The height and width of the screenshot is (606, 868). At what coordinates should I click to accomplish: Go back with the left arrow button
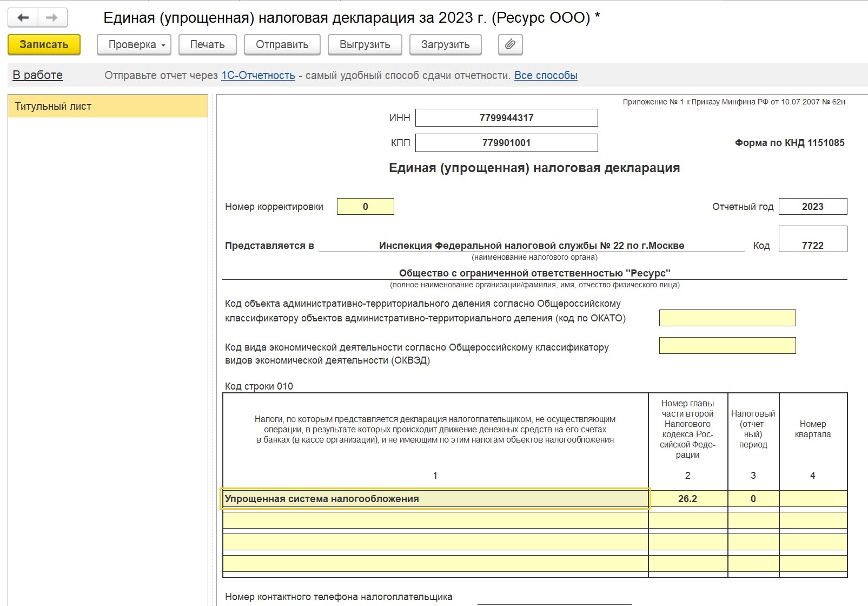pyautogui.click(x=23, y=18)
